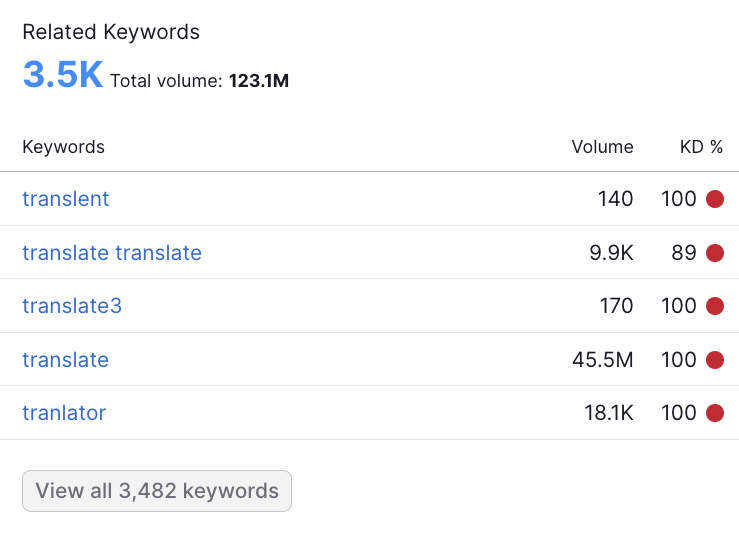Open the translate3 keyword link
The image size is (739, 542).
[x=72, y=306]
